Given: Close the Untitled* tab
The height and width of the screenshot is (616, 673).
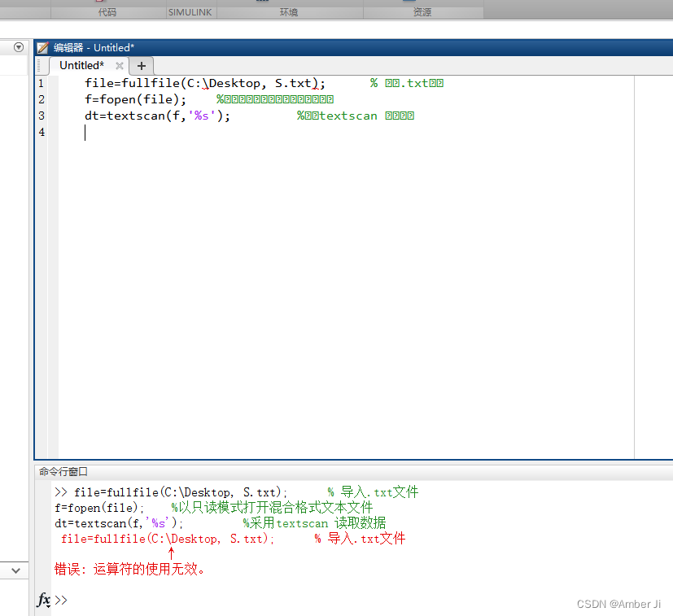Looking at the screenshot, I should pos(120,66).
